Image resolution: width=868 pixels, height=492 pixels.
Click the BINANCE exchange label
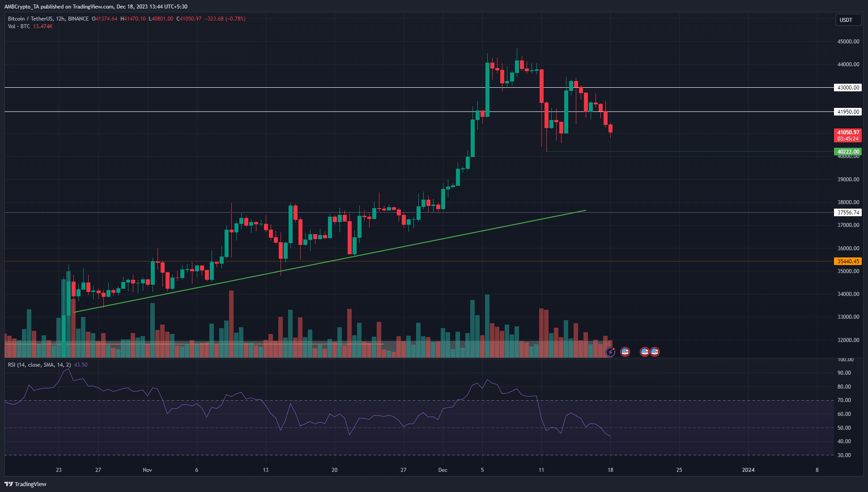click(x=78, y=19)
